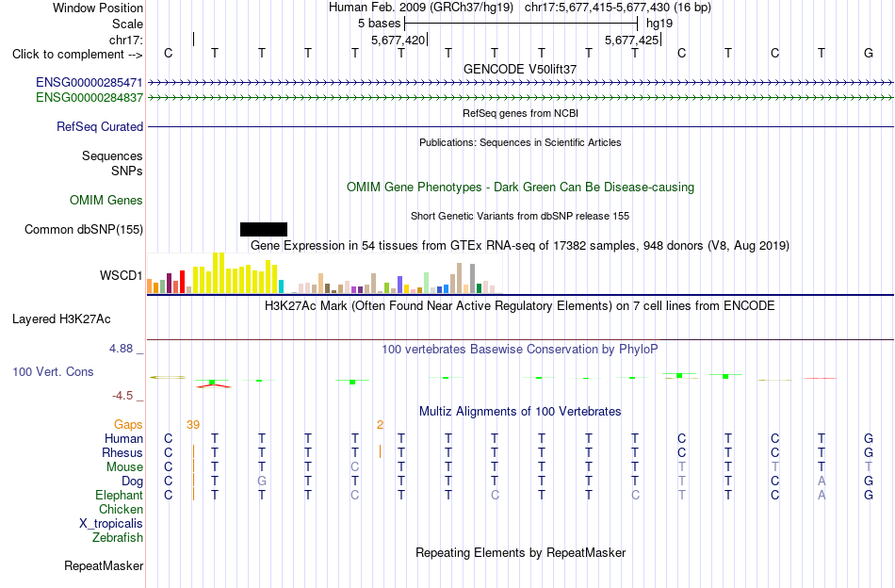Select the chr17: ruler label
895x588 pixels.
pos(125,40)
